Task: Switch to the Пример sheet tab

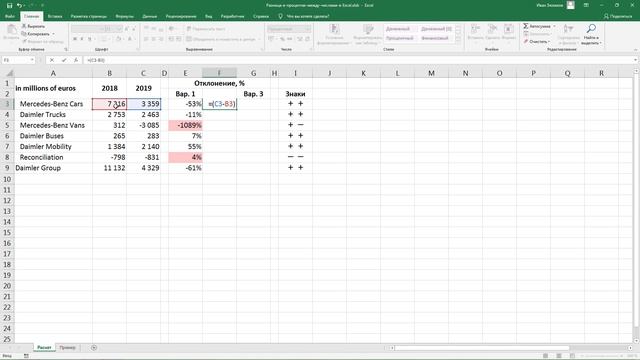Action: click(x=67, y=348)
